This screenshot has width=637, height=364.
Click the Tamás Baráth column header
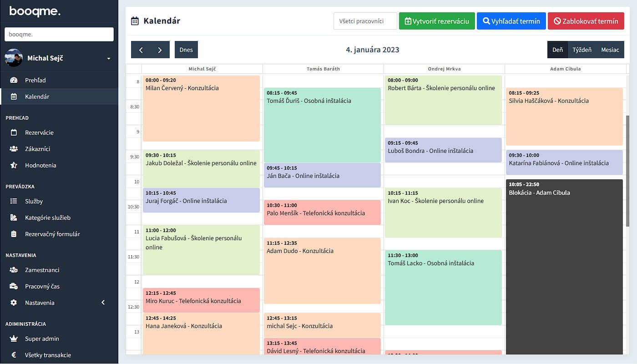click(x=323, y=69)
